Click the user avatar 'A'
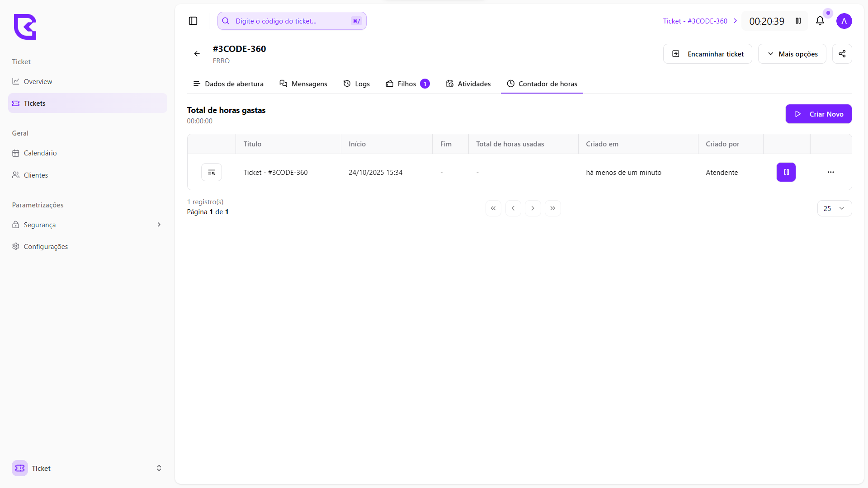Image resolution: width=868 pixels, height=488 pixels. tap(844, 21)
